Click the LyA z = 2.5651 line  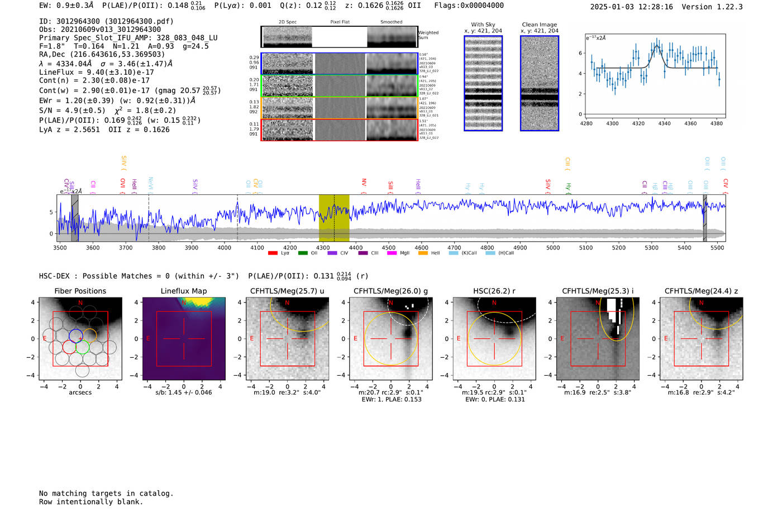pos(70,130)
